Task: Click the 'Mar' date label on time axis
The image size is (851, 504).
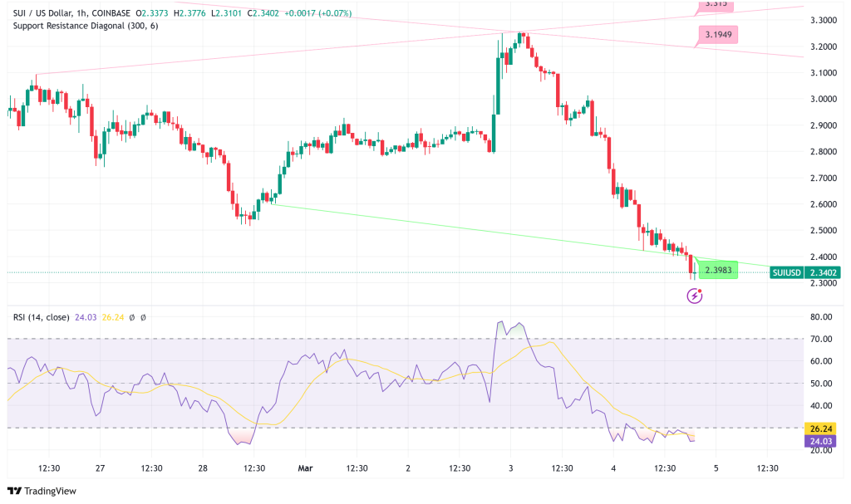Action: click(x=305, y=468)
